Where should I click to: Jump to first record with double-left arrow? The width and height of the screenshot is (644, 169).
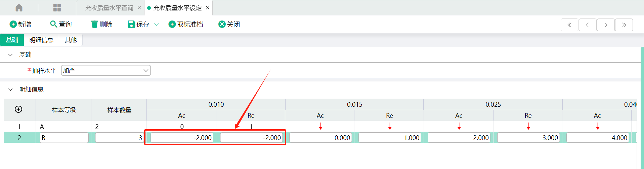[569, 25]
